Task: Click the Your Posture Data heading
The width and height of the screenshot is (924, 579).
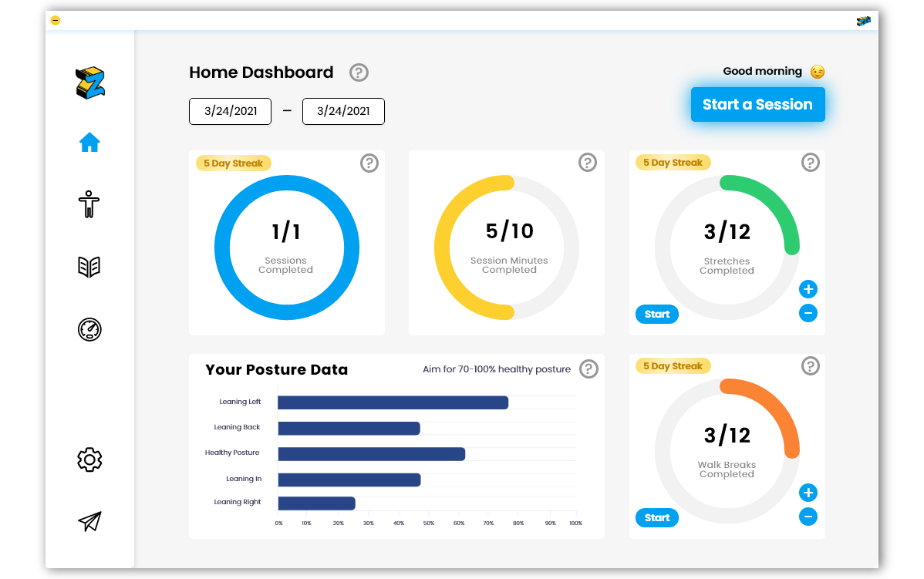Action: [x=276, y=370]
